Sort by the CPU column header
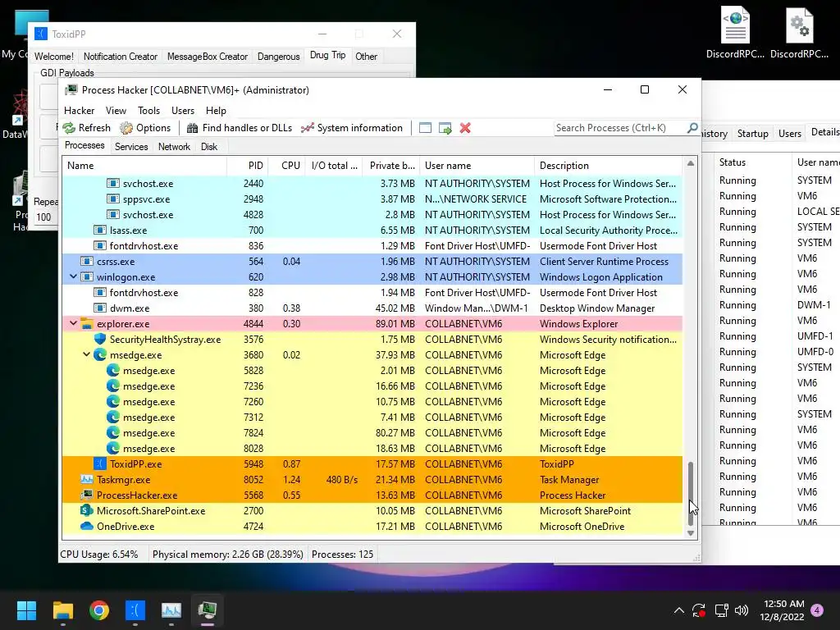840x630 pixels. tap(286, 166)
